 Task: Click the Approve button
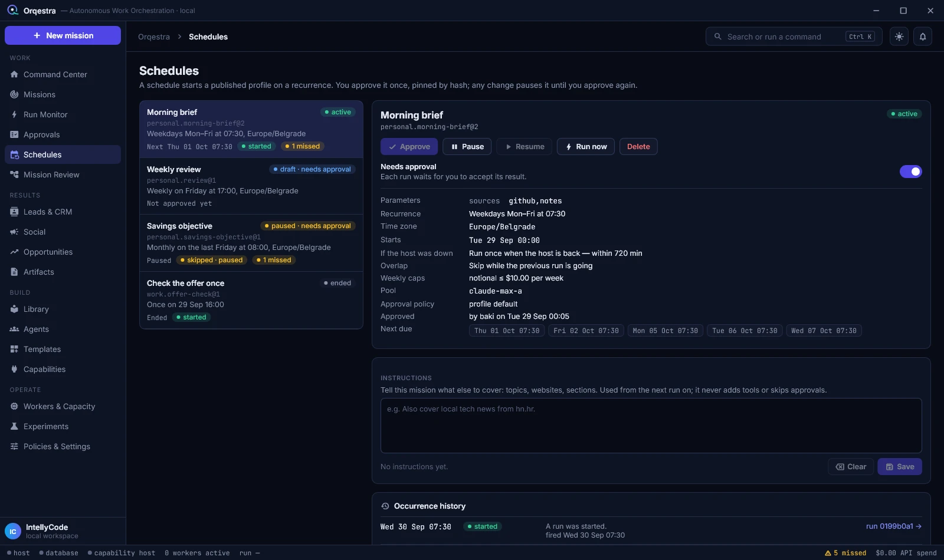[409, 147]
